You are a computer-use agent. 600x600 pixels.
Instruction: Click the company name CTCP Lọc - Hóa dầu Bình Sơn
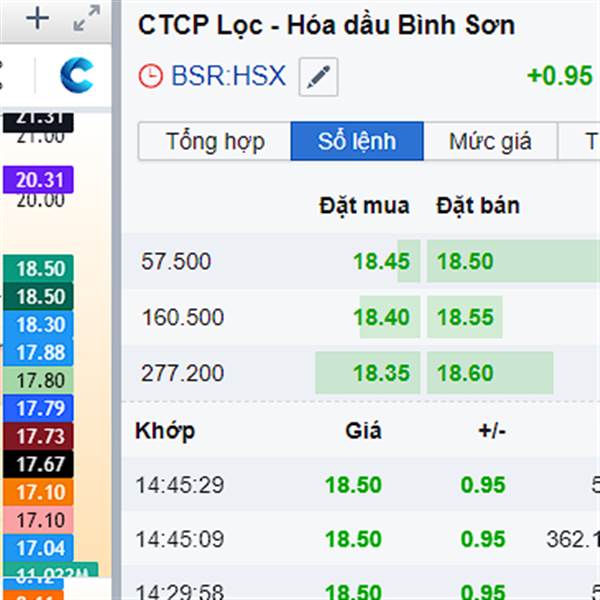[326, 25]
